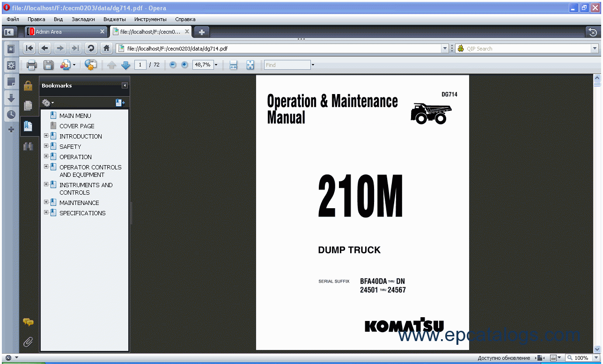This screenshot has width=603, height=364.
Task: Expand INTRODUCTION bookmark
Action: (46, 136)
